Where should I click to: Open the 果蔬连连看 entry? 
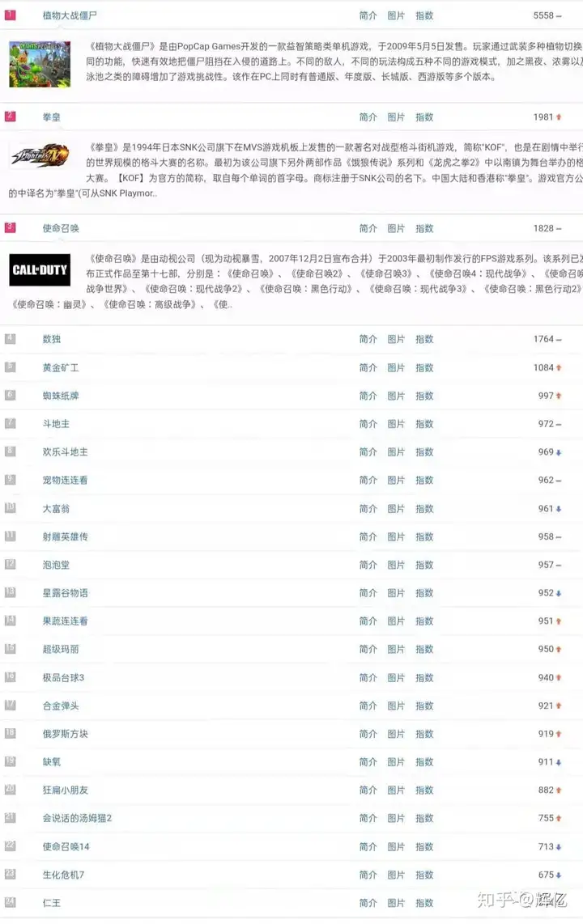(65, 621)
